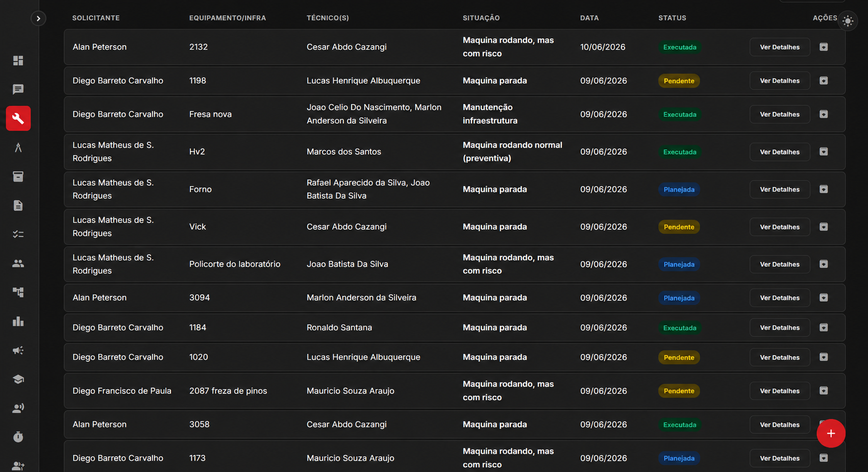Open the speaking person icon in sidebar

[18, 408]
